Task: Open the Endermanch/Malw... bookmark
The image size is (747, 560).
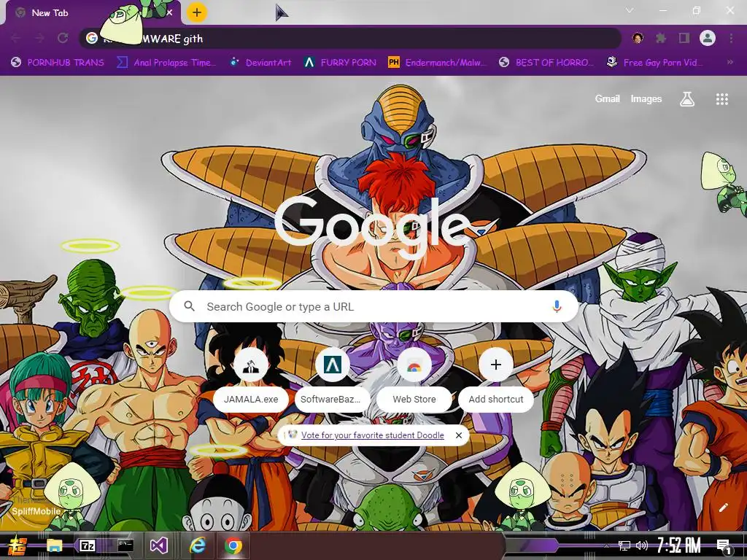Action: click(438, 63)
